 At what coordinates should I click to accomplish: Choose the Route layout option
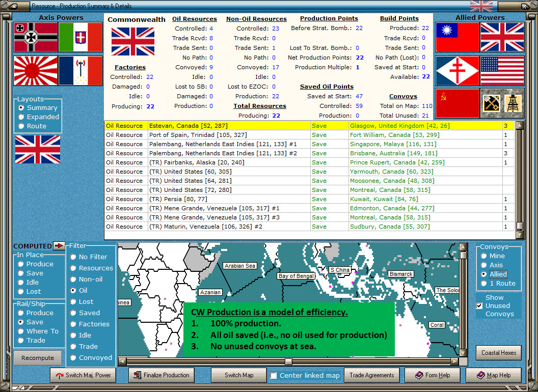[x=32, y=126]
